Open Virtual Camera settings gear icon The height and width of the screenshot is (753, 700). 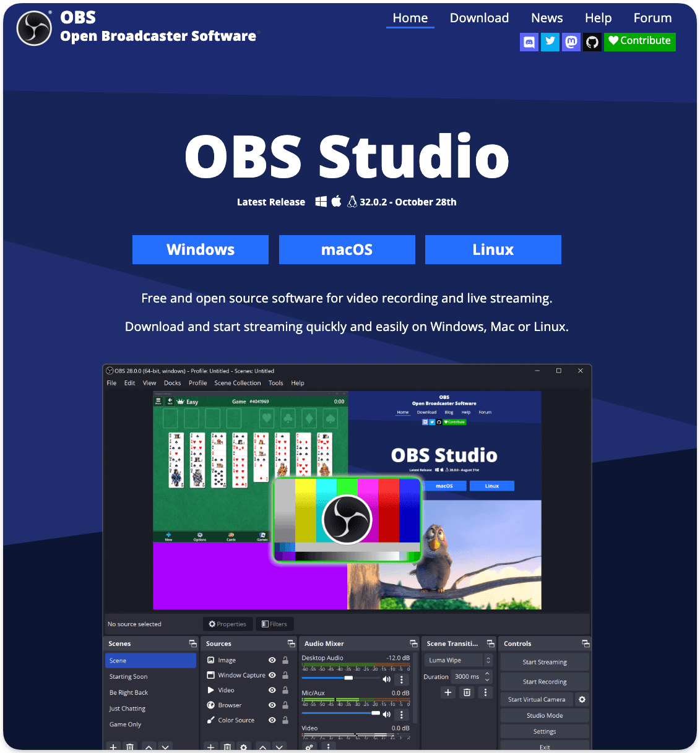(x=581, y=699)
